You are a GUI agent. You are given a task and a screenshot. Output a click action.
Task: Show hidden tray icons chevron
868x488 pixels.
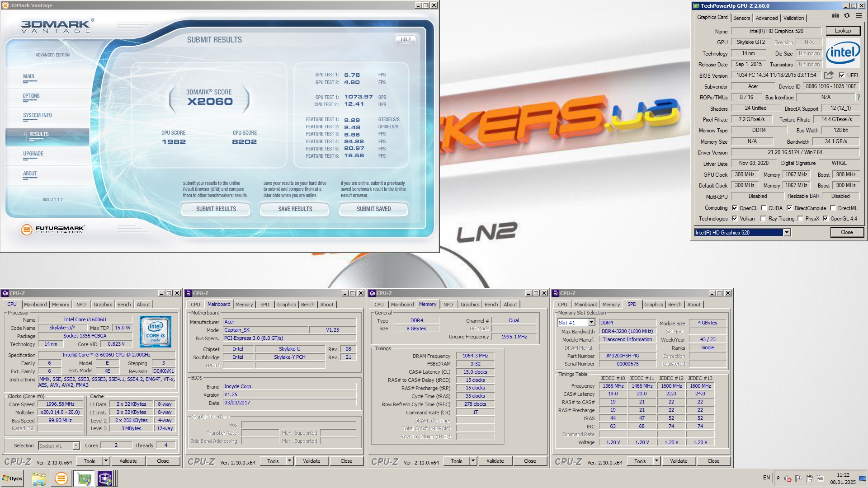pyautogui.click(x=778, y=478)
